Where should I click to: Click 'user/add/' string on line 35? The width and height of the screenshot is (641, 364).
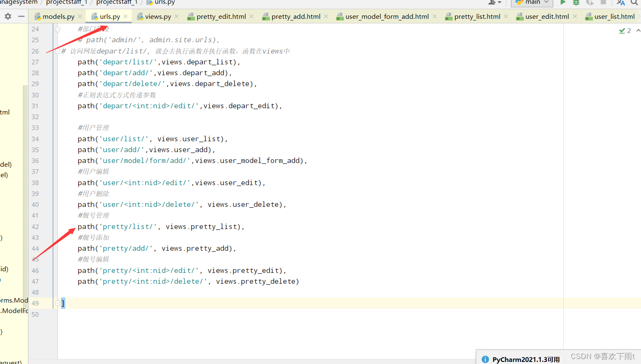[x=122, y=150]
